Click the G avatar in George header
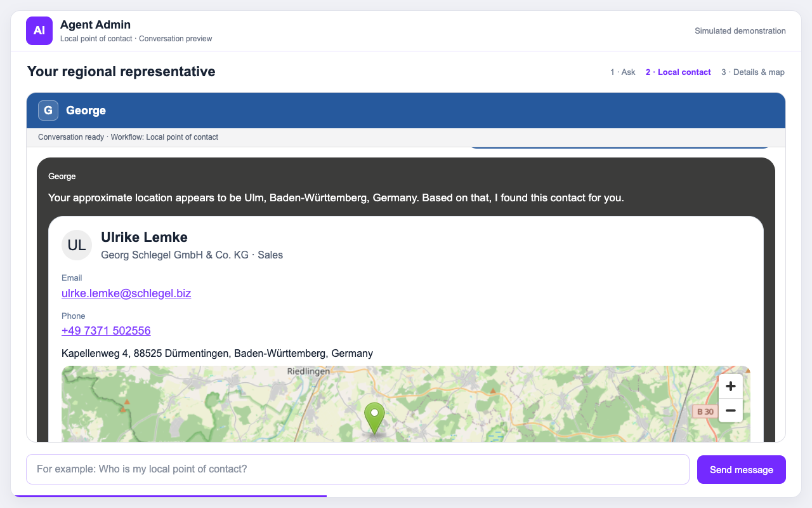The image size is (812, 508). 48,110
